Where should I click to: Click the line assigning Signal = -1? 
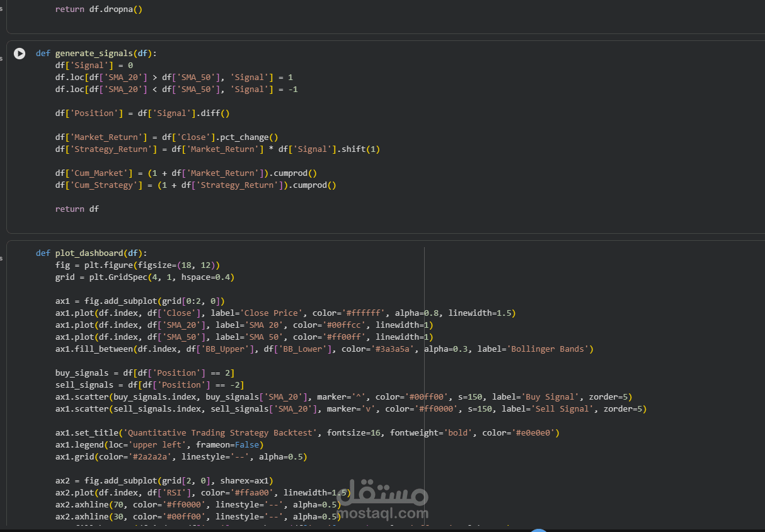tap(176, 90)
